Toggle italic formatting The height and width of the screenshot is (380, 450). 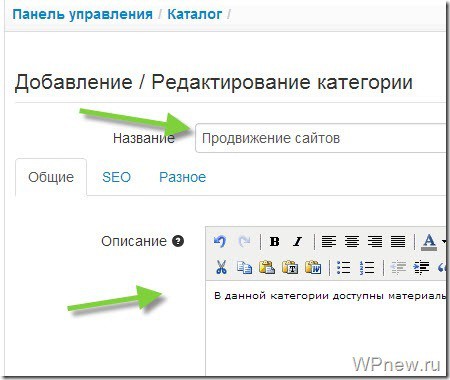(x=297, y=241)
